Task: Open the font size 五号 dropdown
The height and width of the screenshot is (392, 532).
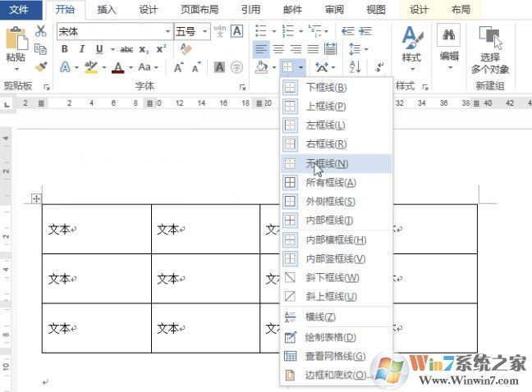Action: click(x=204, y=31)
